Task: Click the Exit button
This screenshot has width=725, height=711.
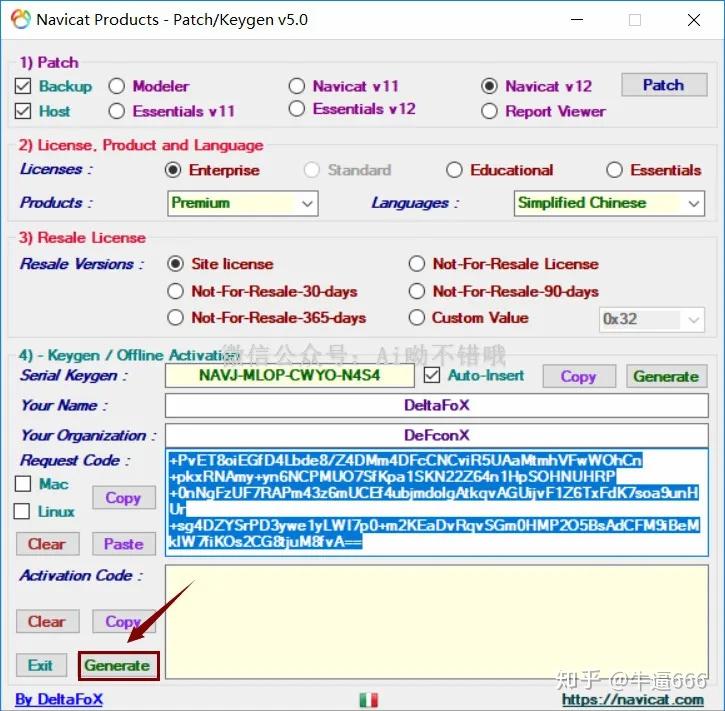Action: (x=41, y=665)
